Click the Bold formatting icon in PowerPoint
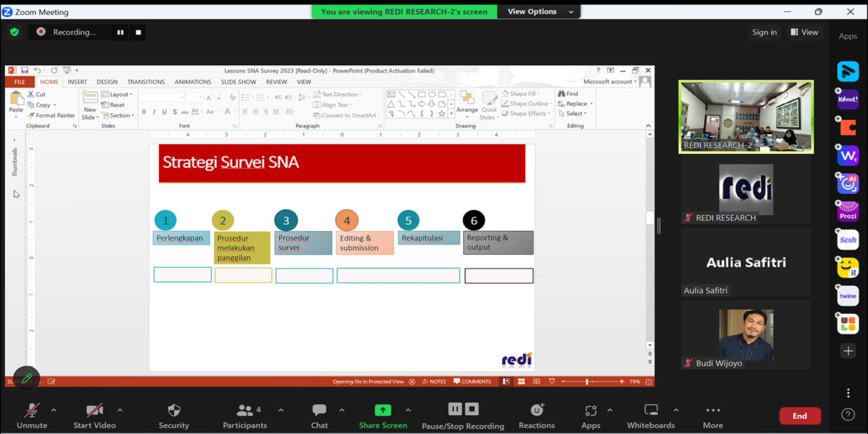868x434 pixels. (x=144, y=112)
